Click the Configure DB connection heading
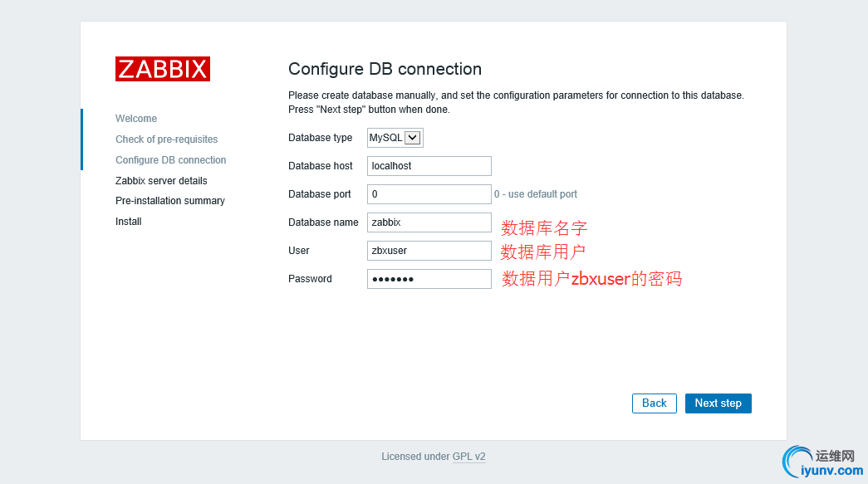Viewport: 868px width, 484px height. (x=385, y=69)
